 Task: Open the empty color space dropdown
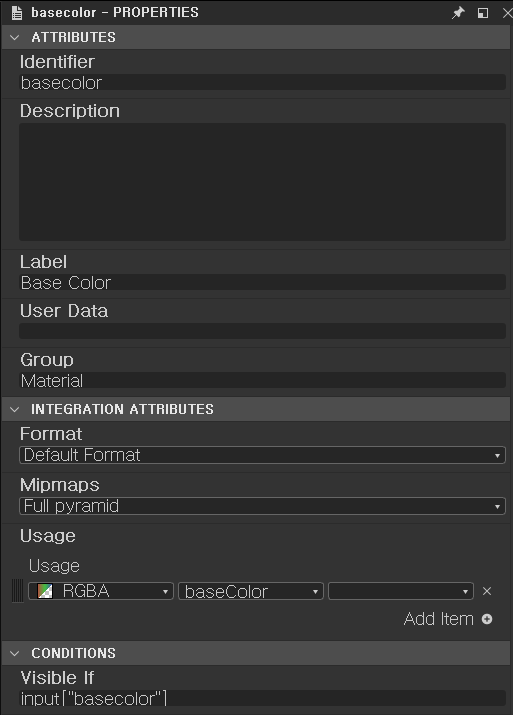[x=401, y=591]
